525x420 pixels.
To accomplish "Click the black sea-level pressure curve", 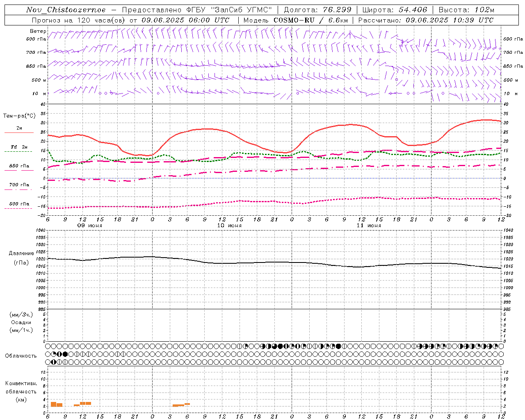I will coord(275,262).
